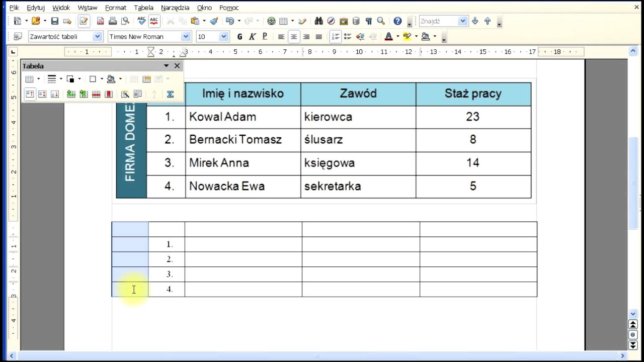Align text left
The image size is (644, 362).
coord(281,37)
